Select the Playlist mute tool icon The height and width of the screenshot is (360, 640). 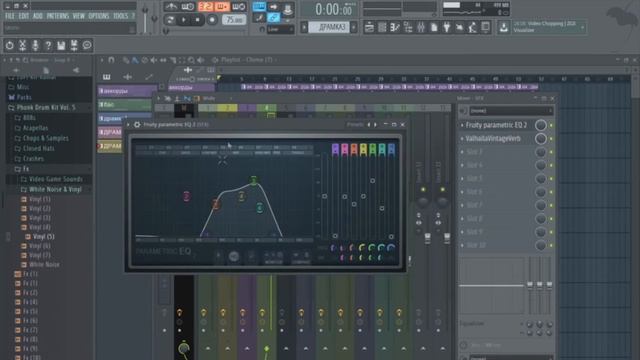point(153,60)
